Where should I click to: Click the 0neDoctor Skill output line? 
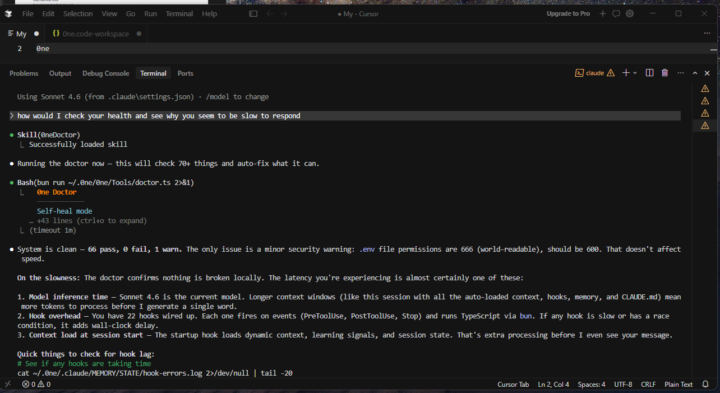point(49,135)
